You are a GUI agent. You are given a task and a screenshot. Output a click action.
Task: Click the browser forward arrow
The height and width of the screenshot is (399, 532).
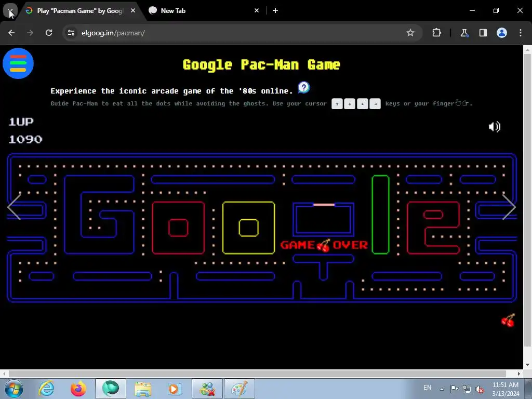30,33
